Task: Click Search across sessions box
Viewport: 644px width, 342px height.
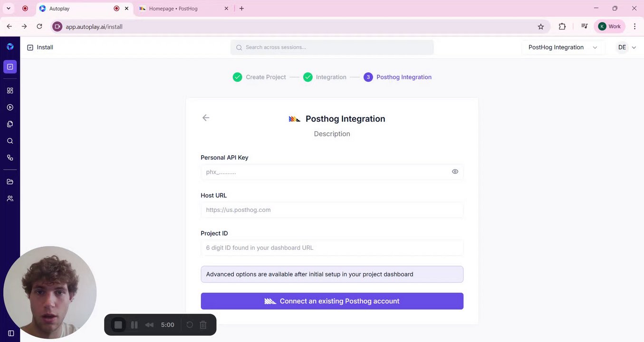Action: coord(332,47)
